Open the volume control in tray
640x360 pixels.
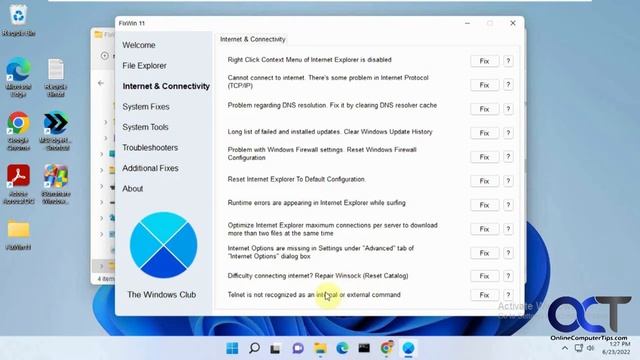tap(590, 348)
